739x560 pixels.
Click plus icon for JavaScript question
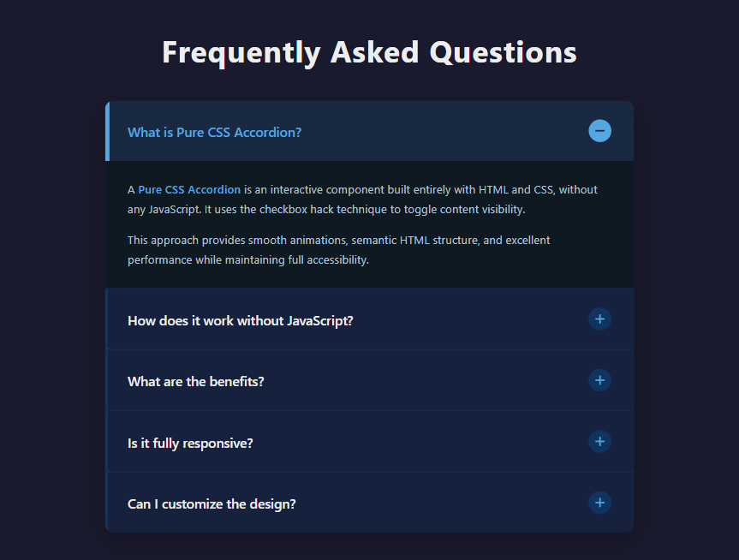(x=599, y=319)
